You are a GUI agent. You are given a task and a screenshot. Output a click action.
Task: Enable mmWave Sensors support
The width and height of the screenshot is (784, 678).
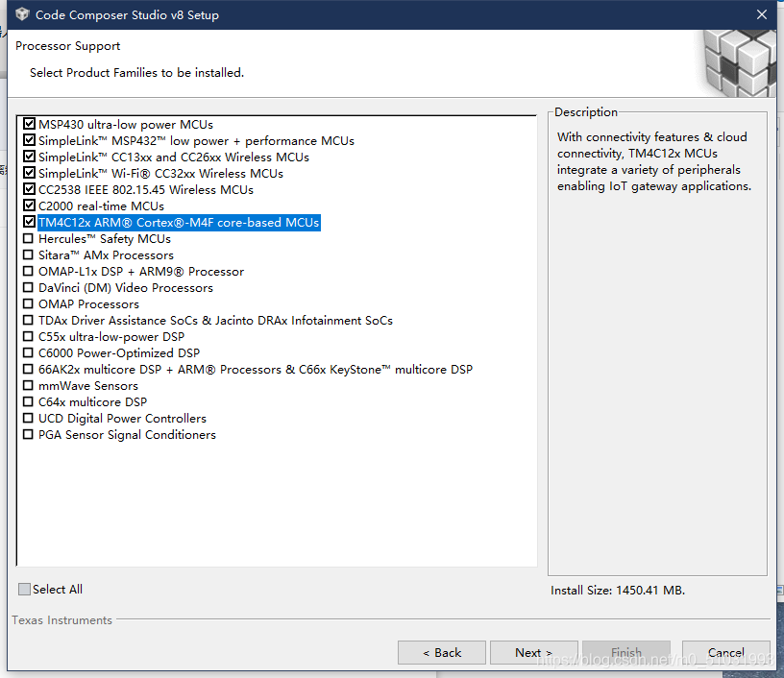click(29, 386)
